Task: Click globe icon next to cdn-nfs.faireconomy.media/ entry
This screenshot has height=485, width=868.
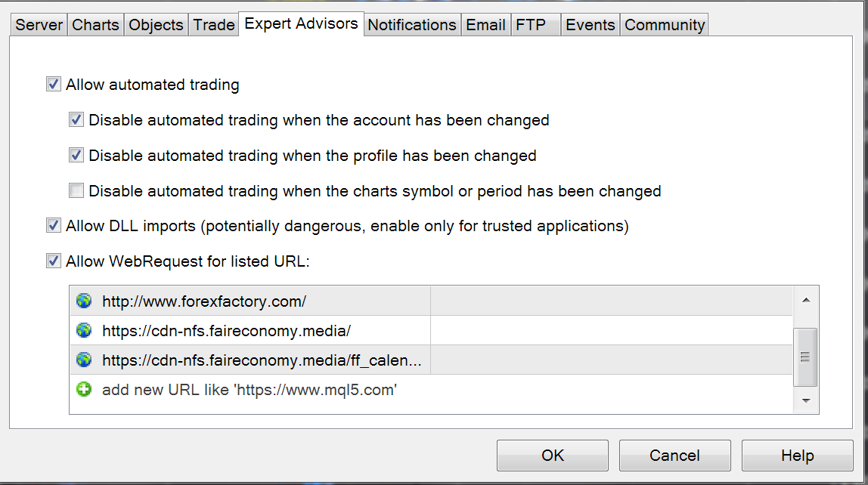Action: click(84, 330)
